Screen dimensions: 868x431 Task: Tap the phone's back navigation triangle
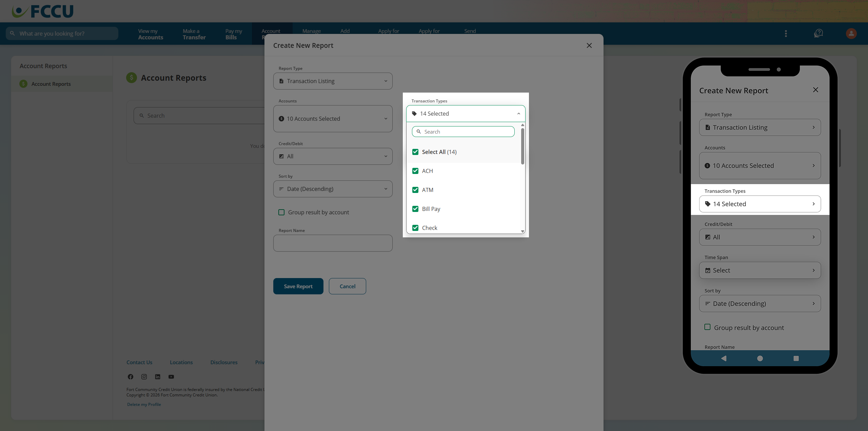724,358
